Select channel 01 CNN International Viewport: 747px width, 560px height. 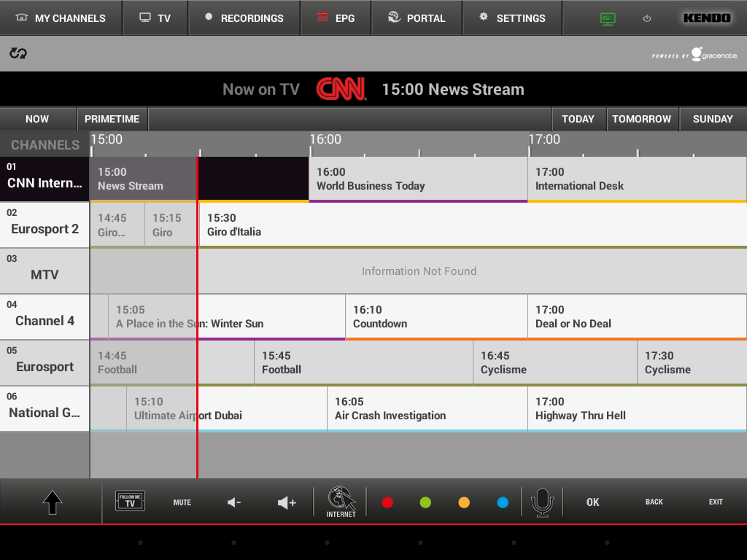click(x=44, y=179)
